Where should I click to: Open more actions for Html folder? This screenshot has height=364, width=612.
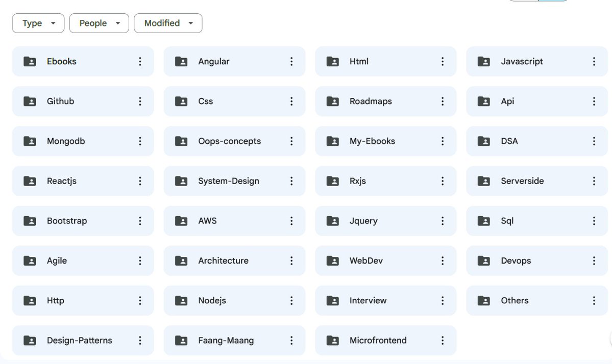coord(443,61)
